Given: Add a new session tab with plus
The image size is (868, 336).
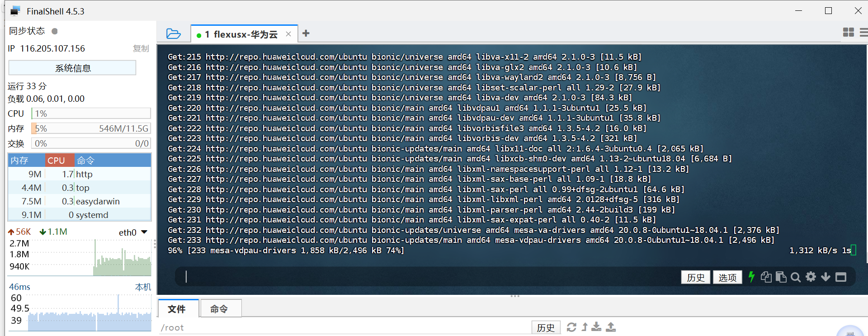Looking at the screenshot, I should (306, 33).
